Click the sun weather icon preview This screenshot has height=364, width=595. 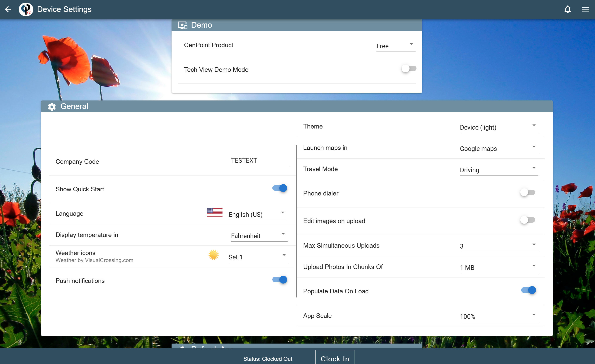(214, 255)
